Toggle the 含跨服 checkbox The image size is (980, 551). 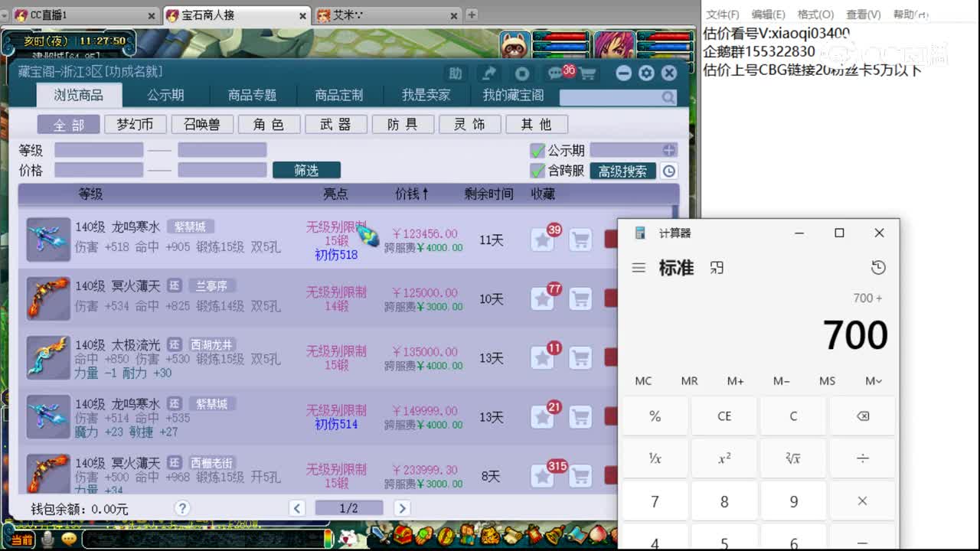click(x=537, y=171)
